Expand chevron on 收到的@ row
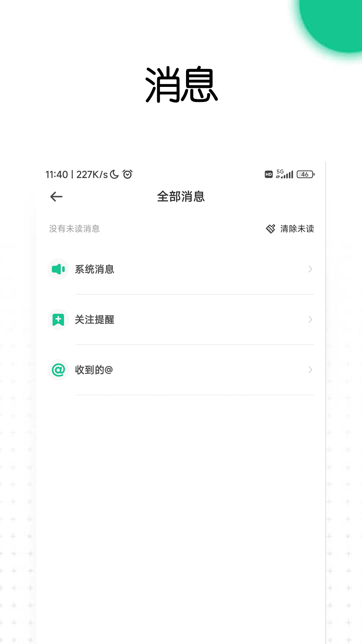362x644 pixels. click(310, 370)
